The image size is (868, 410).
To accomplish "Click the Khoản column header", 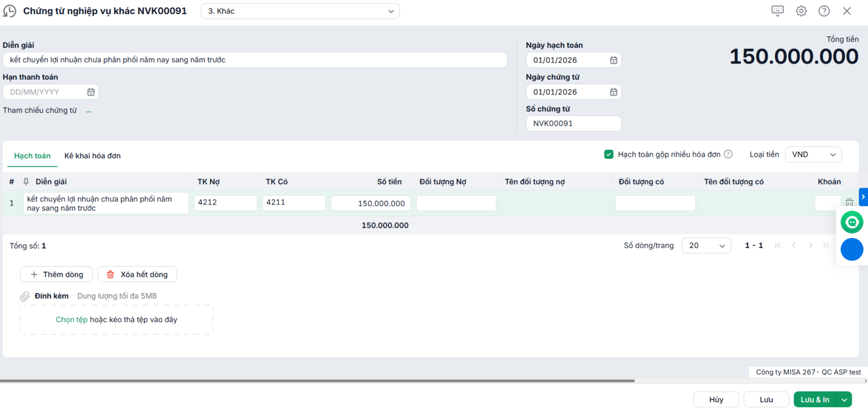I will (x=829, y=182).
